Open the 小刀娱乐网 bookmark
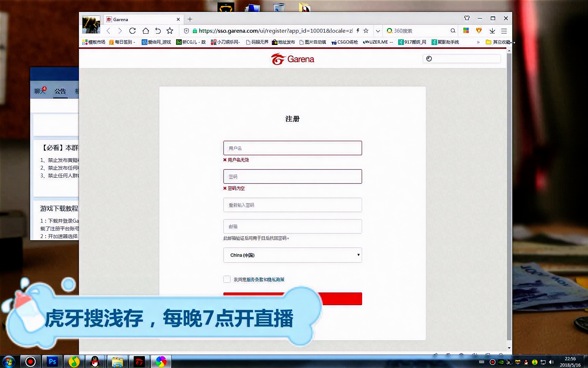Viewport: 588px width, 368px height. tap(225, 42)
